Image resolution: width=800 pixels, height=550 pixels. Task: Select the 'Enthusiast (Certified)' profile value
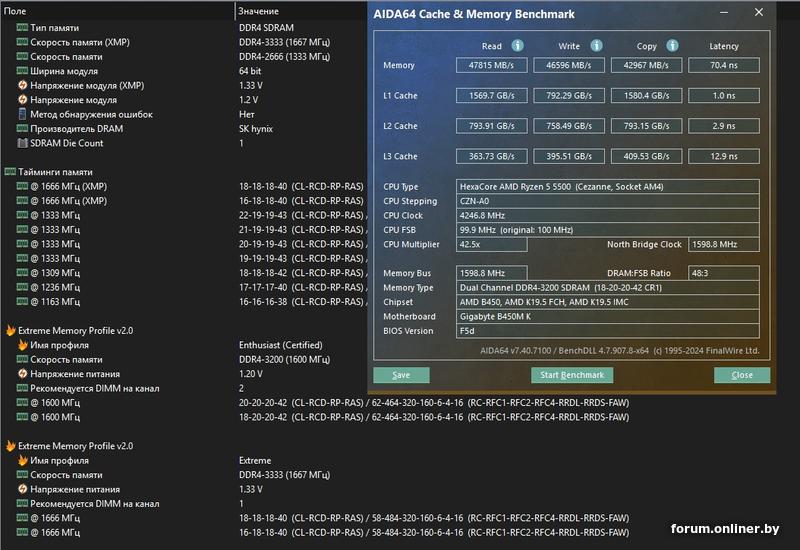click(281, 345)
